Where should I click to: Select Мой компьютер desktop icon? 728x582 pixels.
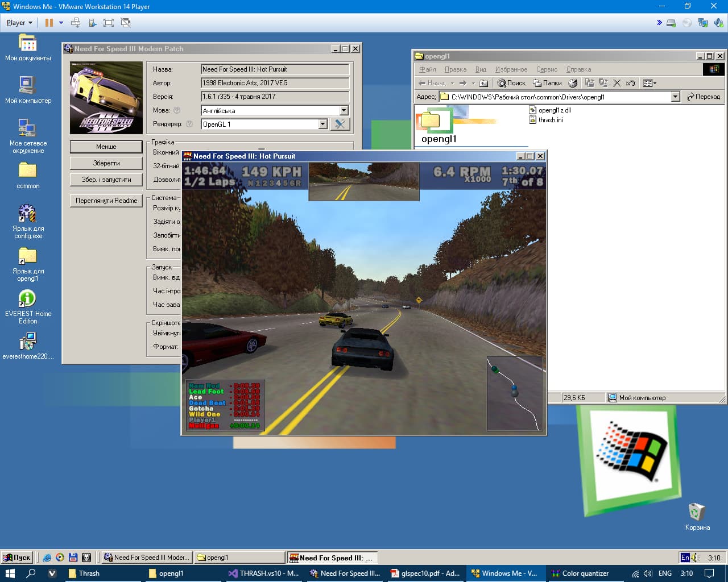point(28,90)
